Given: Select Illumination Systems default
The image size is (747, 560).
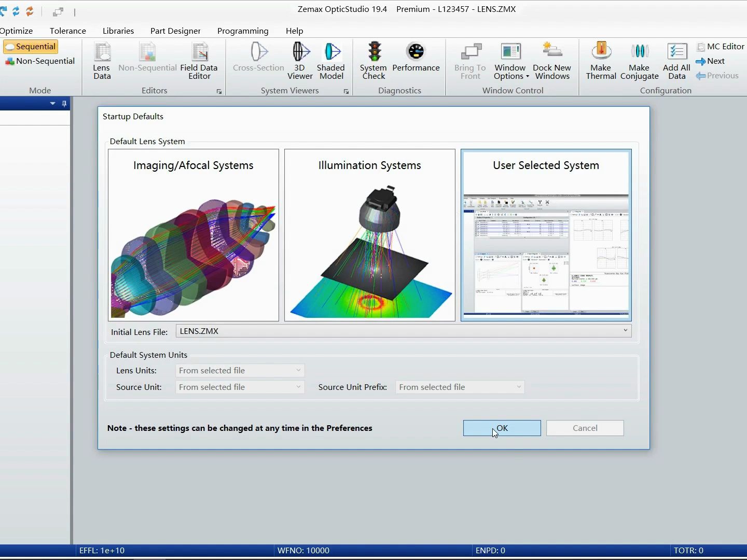Looking at the screenshot, I should [370, 235].
